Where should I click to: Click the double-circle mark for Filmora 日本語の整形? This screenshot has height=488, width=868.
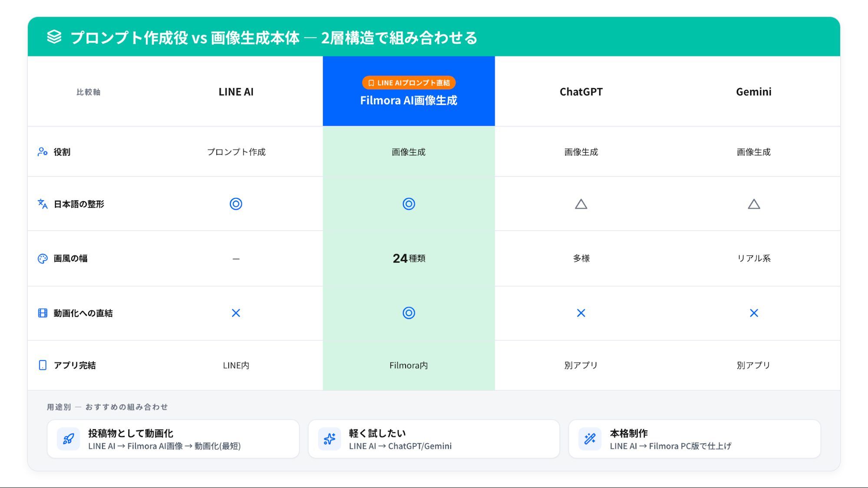point(409,204)
